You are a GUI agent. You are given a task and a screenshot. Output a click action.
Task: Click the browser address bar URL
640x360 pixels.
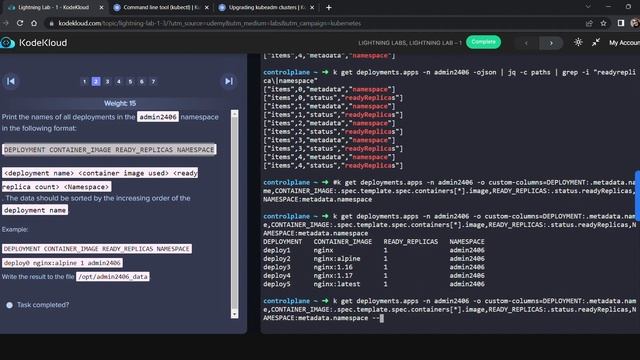209,23
